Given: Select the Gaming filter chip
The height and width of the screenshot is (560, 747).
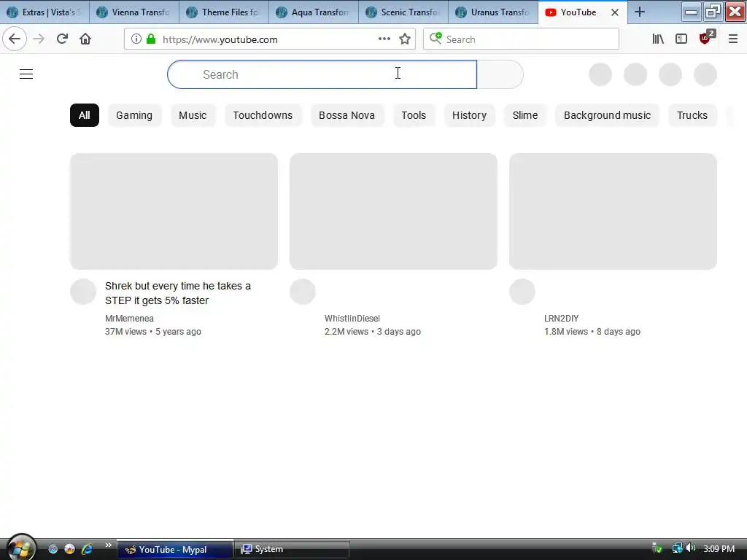Looking at the screenshot, I should click(134, 115).
